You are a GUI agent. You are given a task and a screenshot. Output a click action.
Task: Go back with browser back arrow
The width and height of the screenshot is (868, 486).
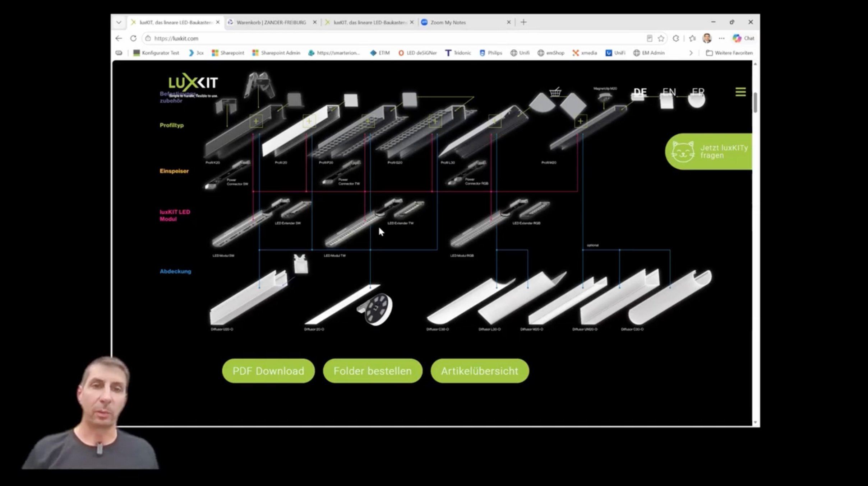[119, 38]
